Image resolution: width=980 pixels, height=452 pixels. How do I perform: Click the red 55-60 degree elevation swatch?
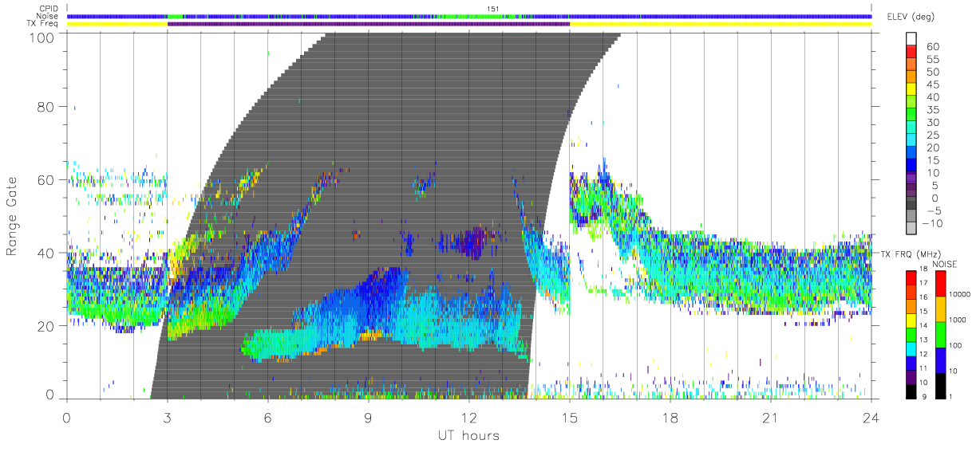click(911, 52)
